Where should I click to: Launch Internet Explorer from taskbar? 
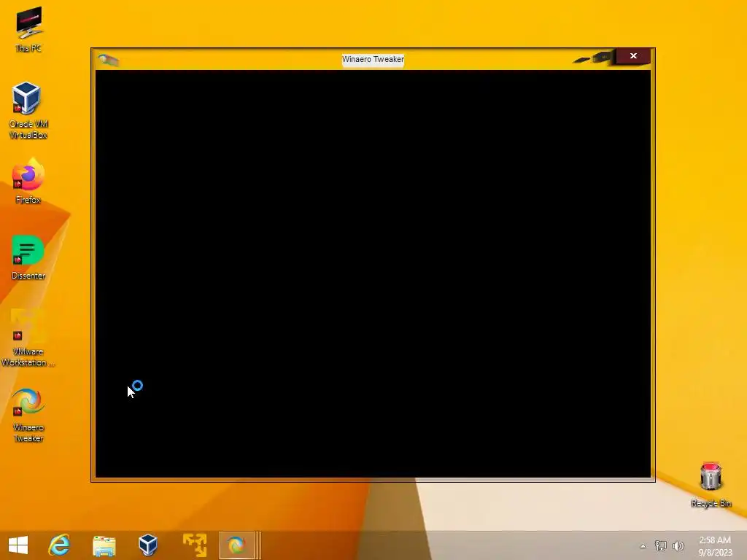60,545
